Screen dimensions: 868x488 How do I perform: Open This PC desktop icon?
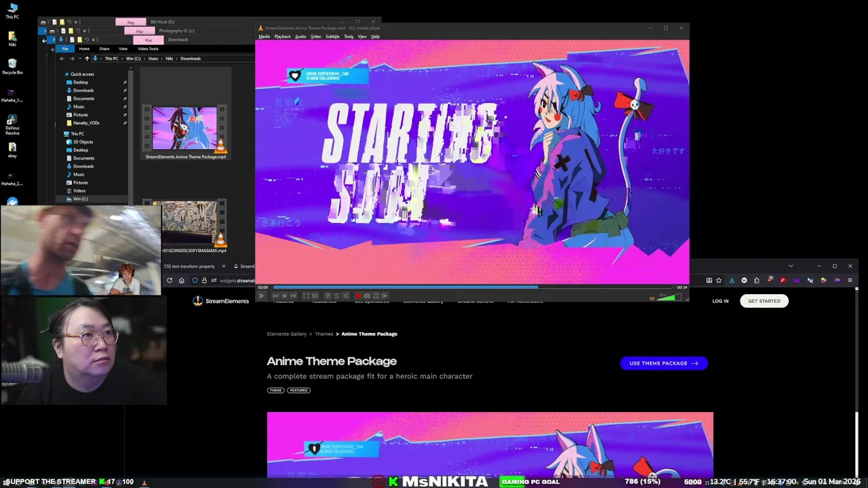[12, 12]
